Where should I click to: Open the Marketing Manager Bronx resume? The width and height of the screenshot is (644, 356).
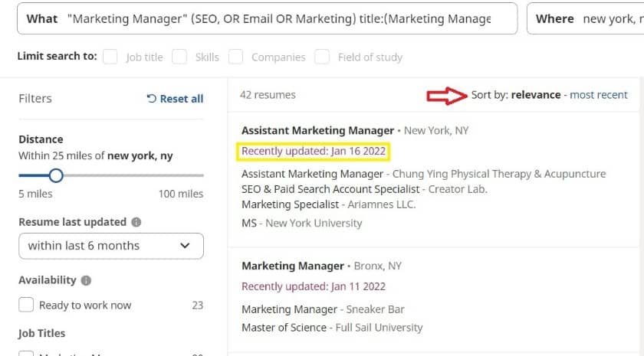click(292, 266)
